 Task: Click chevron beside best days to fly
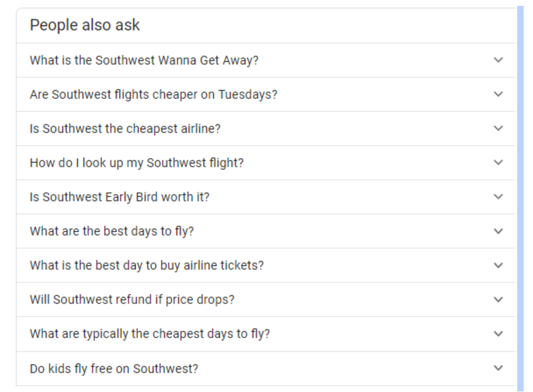[498, 231]
